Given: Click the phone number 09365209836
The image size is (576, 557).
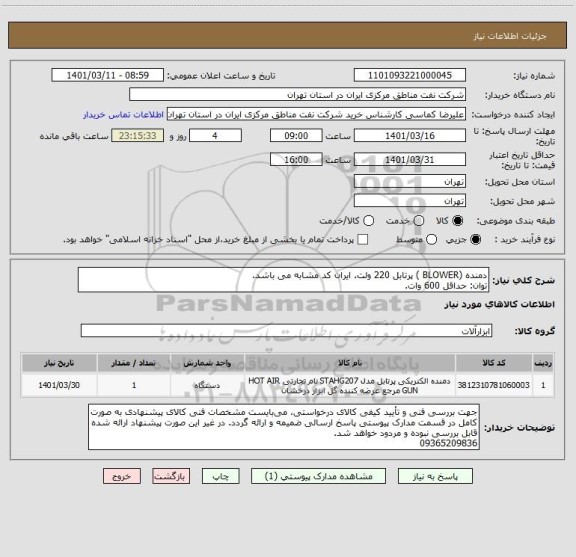Looking at the screenshot, I should 448,443.
